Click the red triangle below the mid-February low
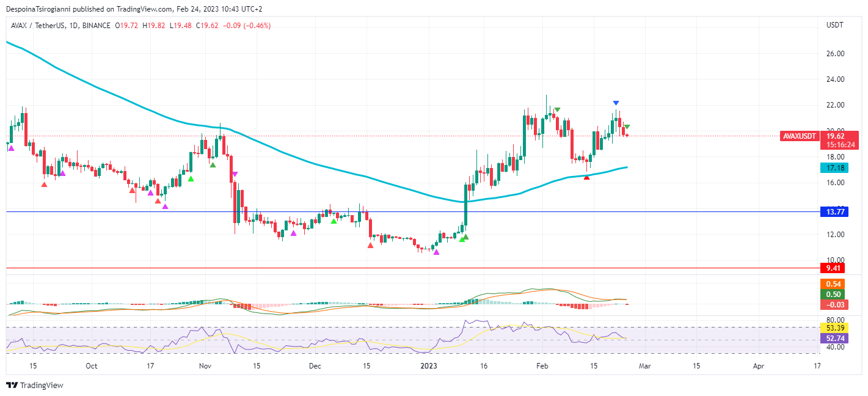Viewport: 868px width, 396px height. (x=586, y=177)
